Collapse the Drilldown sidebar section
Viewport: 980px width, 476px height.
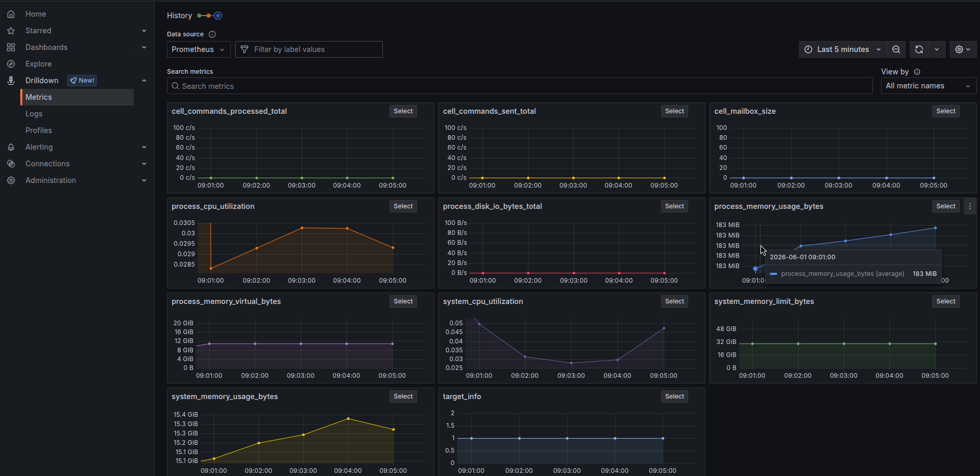(x=144, y=81)
